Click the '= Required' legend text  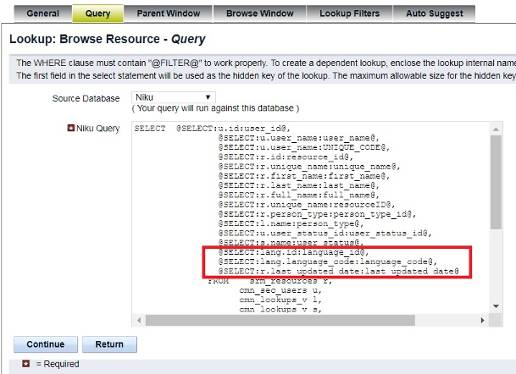tap(58, 364)
